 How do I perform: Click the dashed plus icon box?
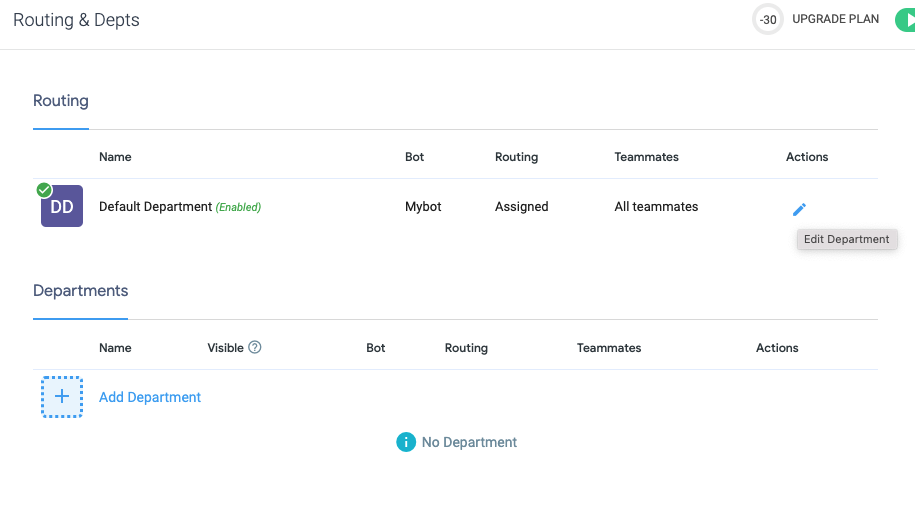tap(62, 397)
